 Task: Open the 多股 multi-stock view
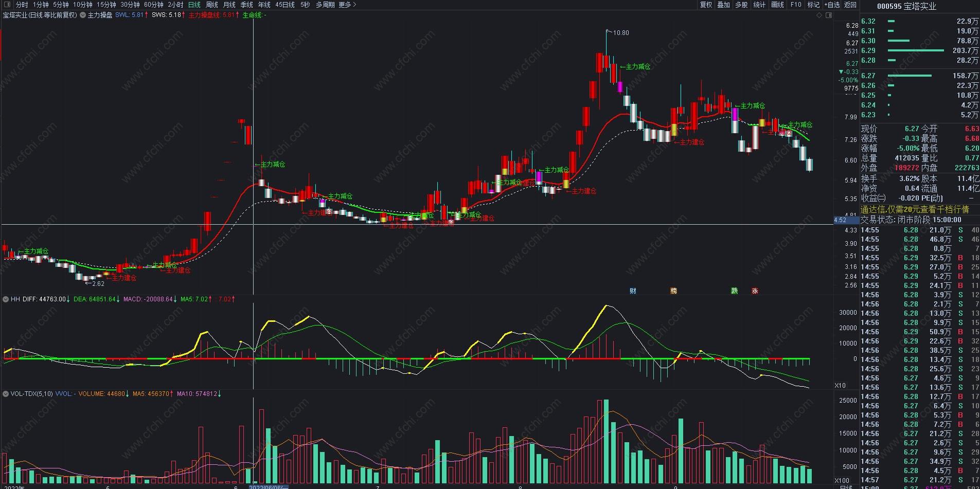[x=741, y=5]
